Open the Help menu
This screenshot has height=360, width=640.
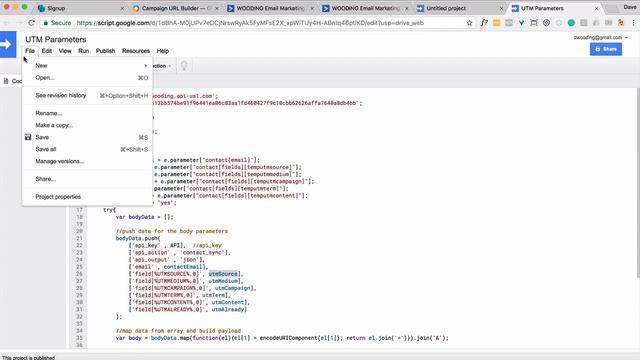coord(162,51)
